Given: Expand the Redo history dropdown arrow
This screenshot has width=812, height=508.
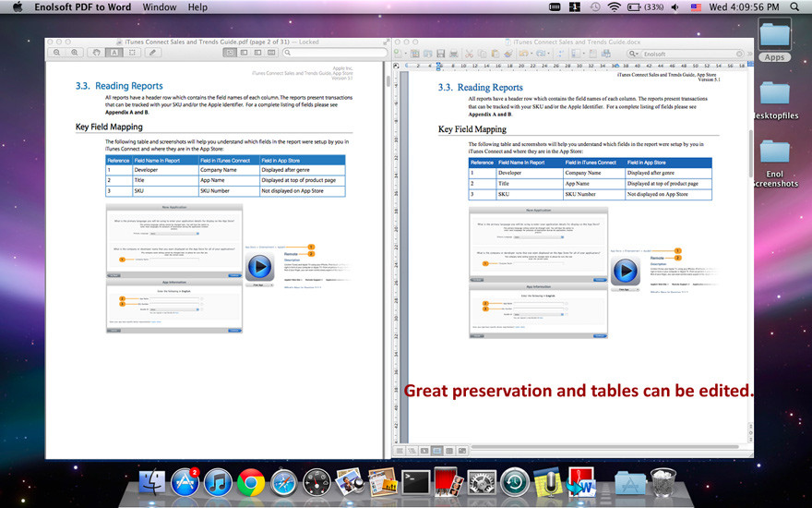Looking at the screenshot, I should pyautogui.click(x=549, y=54).
